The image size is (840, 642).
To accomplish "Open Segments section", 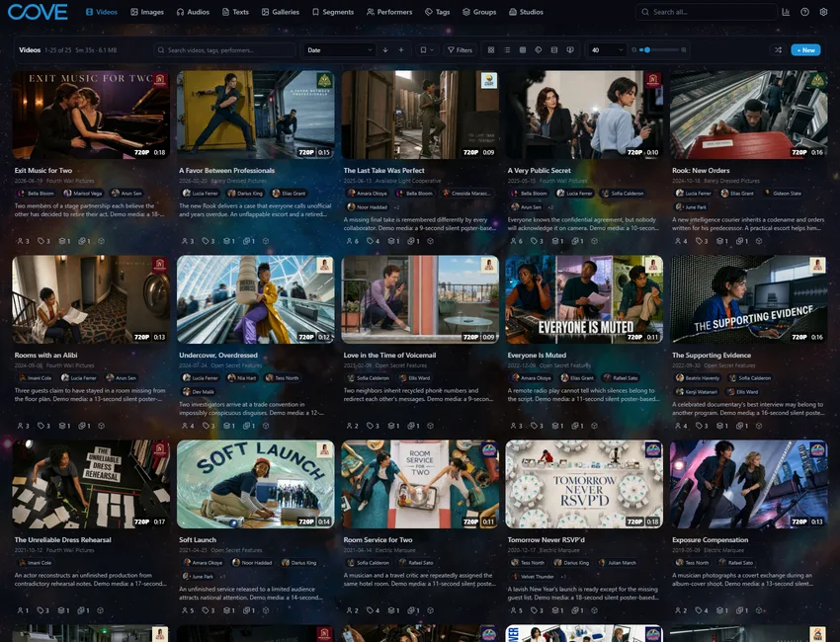I will coord(333,12).
